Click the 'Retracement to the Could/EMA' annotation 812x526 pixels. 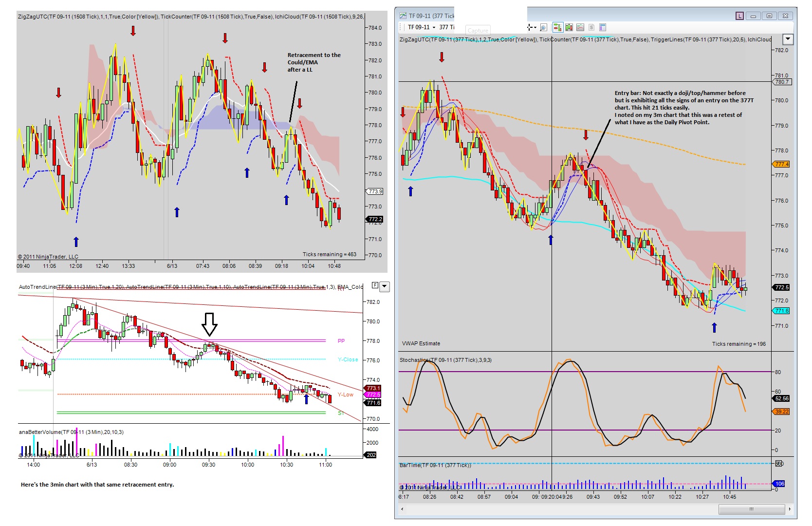point(314,62)
